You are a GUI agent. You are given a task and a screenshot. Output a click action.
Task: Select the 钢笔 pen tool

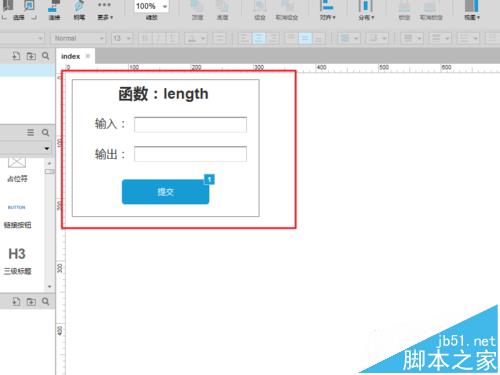pyautogui.click(x=79, y=10)
